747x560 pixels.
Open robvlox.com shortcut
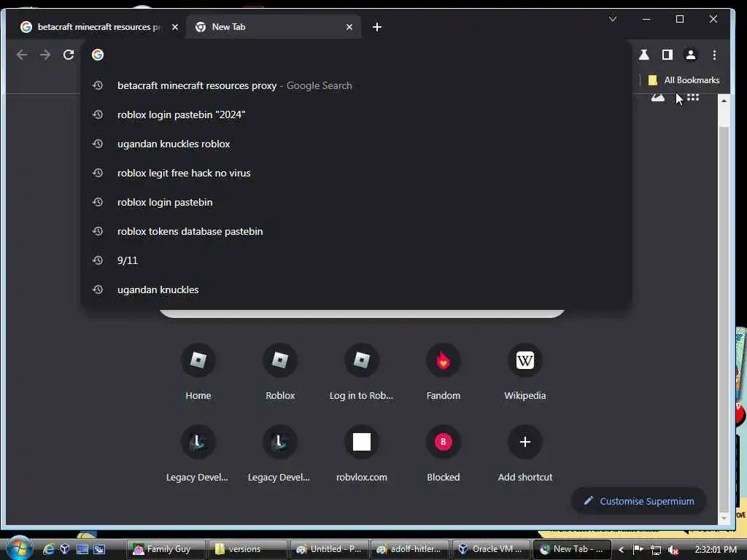pos(362,454)
